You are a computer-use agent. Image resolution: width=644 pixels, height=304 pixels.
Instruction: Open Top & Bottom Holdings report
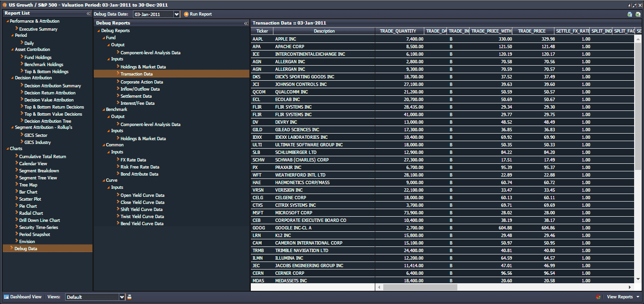46,72
